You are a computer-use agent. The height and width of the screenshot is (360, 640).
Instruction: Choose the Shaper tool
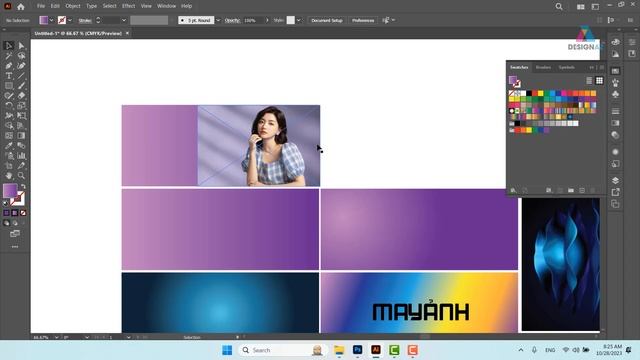pos(9,96)
